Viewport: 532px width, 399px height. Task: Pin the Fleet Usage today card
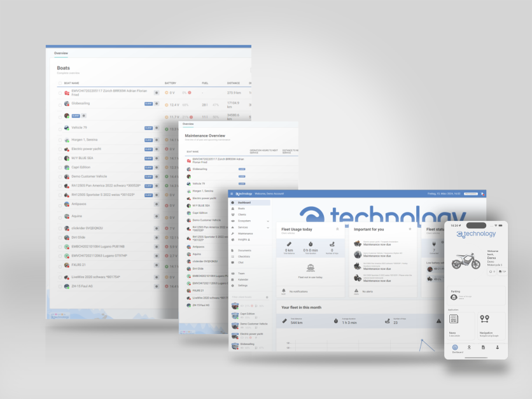(x=337, y=229)
